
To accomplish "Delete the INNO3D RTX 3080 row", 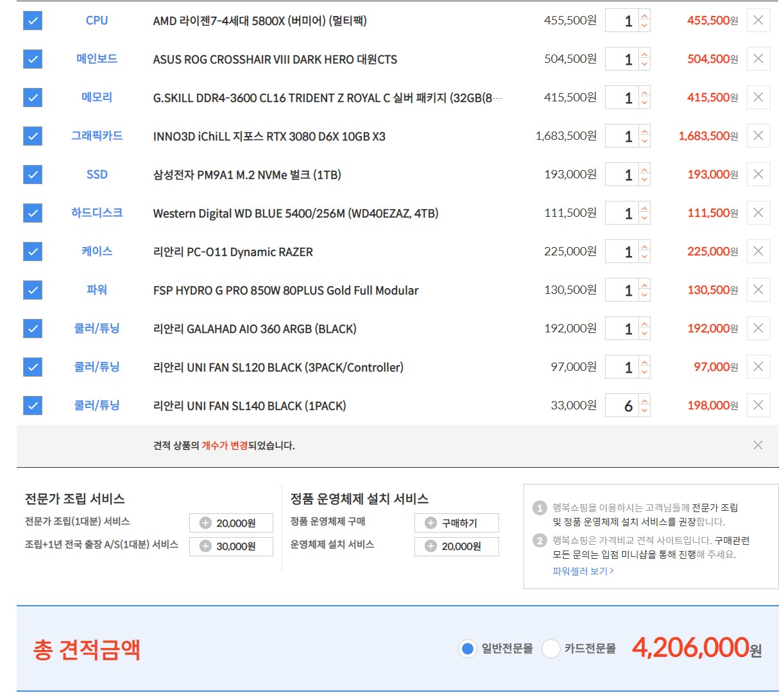I will tap(758, 136).
